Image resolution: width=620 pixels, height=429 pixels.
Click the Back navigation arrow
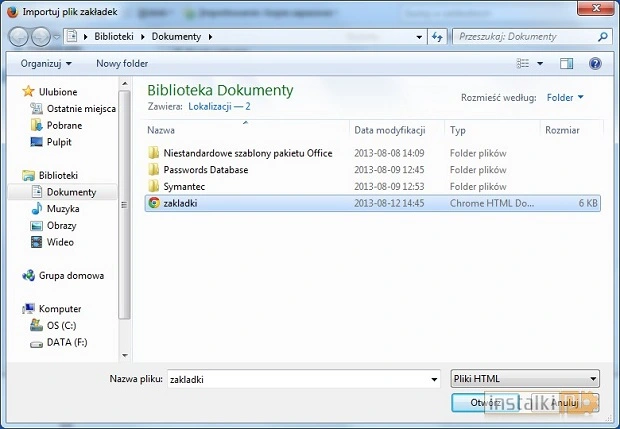point(18,37)
